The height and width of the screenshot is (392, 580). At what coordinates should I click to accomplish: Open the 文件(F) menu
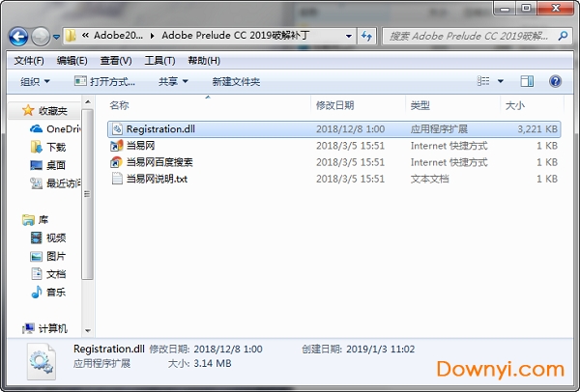click(x=29, y=61)
